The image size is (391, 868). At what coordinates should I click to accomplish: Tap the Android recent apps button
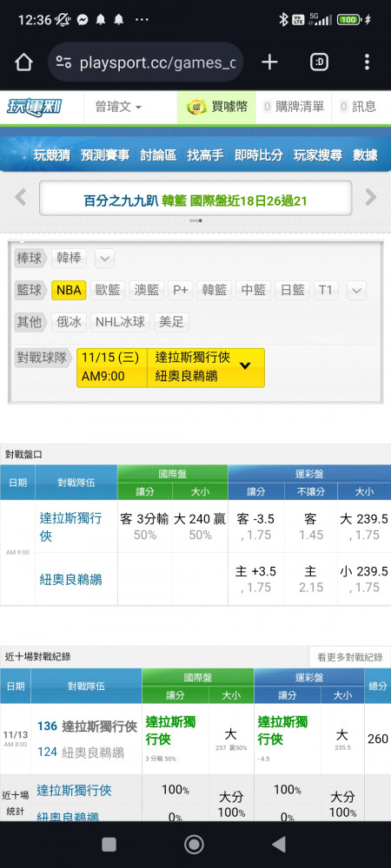[x=109, y=844]
